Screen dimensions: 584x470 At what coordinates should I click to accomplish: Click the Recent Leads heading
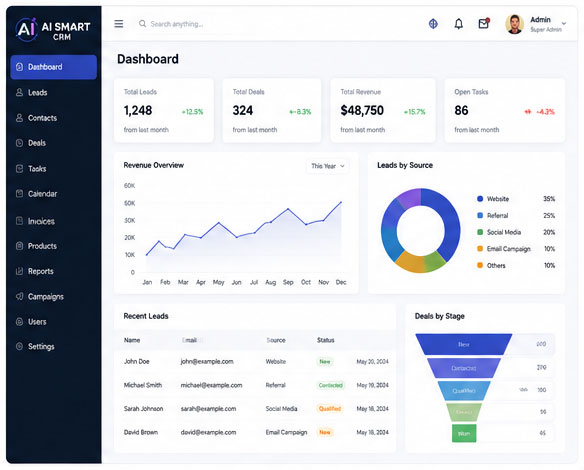click(x=146, y=316)
